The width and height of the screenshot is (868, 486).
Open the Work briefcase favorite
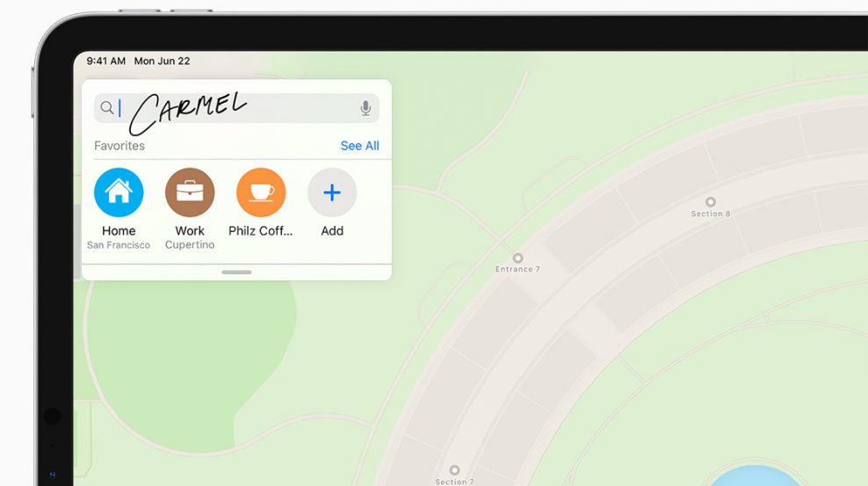point(190,192)
